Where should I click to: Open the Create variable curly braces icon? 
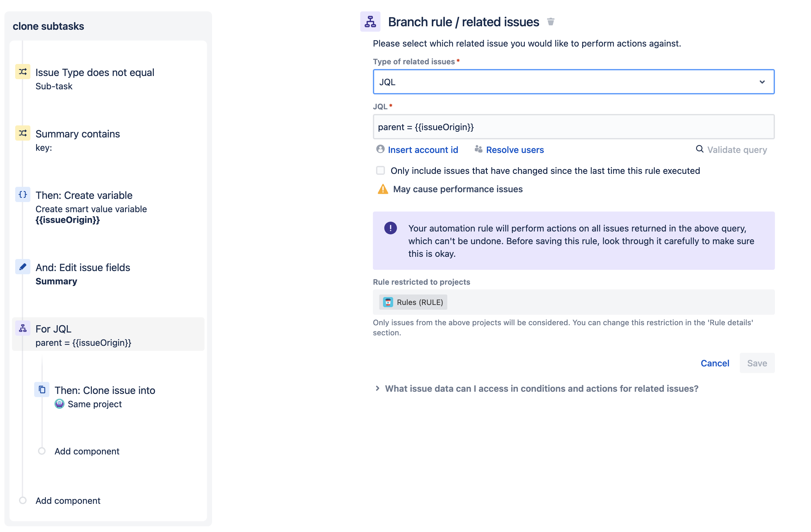pyautogui.click(x=22, y=195)
